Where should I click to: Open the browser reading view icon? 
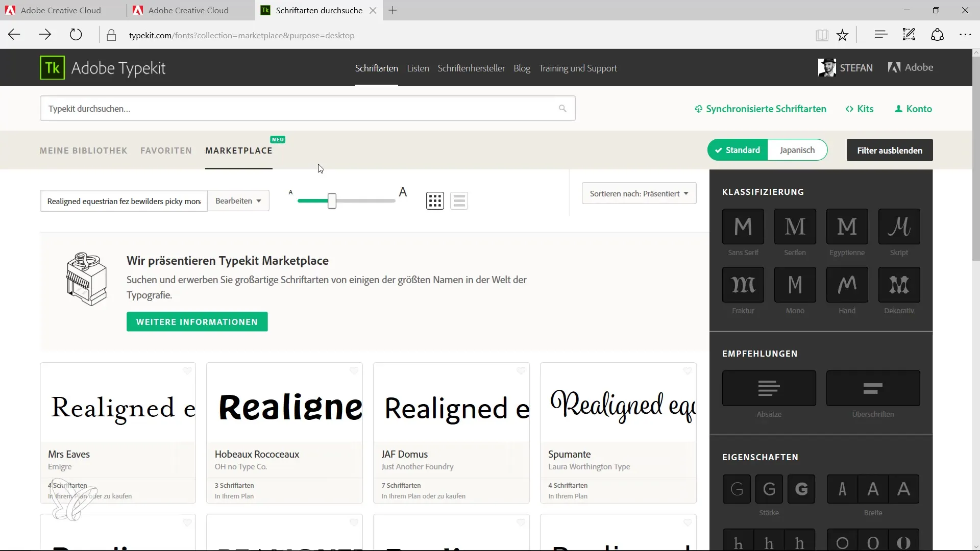click(822, 35)
